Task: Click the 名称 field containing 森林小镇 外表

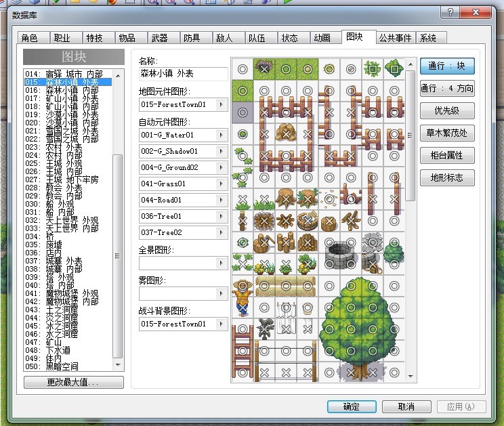Action: tap(183, 74)
